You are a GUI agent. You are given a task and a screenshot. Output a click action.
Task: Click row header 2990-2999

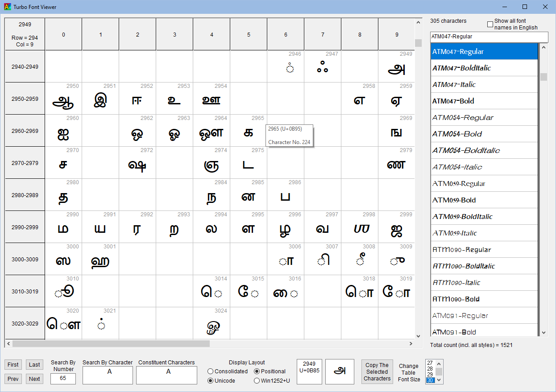(x=25, y=227)
